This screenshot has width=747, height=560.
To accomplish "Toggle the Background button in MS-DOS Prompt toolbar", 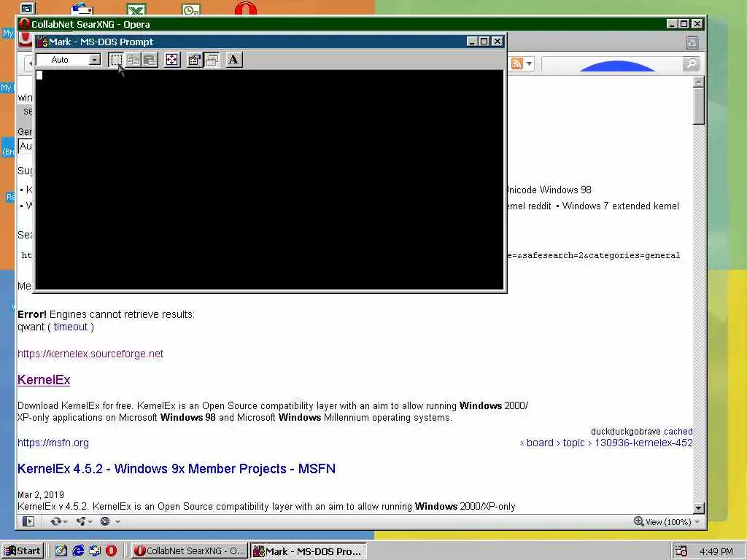I will tap(212, 60).
